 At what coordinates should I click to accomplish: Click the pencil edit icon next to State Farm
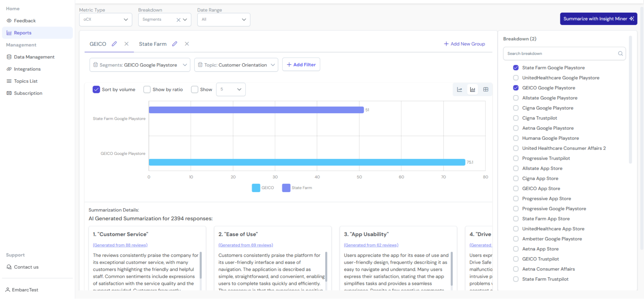point(174,44)
